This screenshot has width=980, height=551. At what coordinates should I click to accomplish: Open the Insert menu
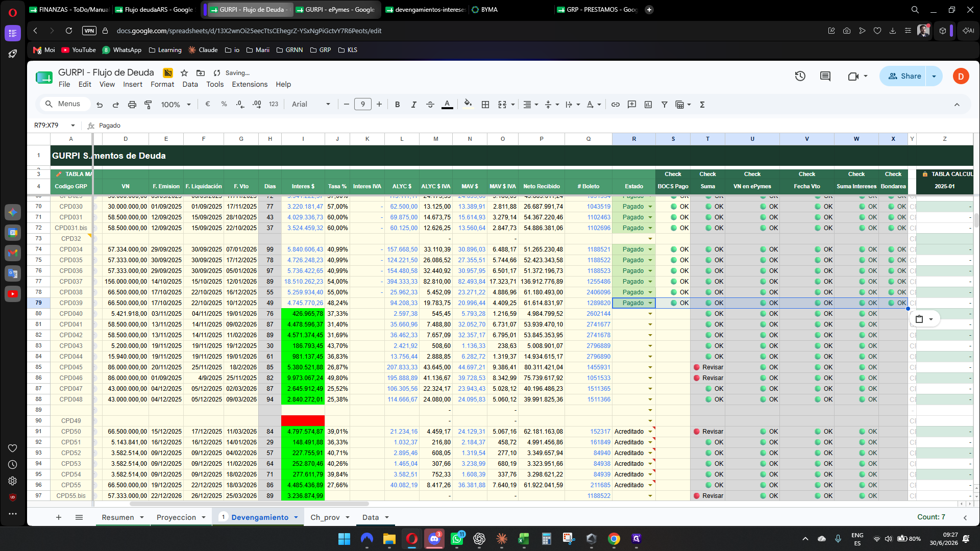133,84
